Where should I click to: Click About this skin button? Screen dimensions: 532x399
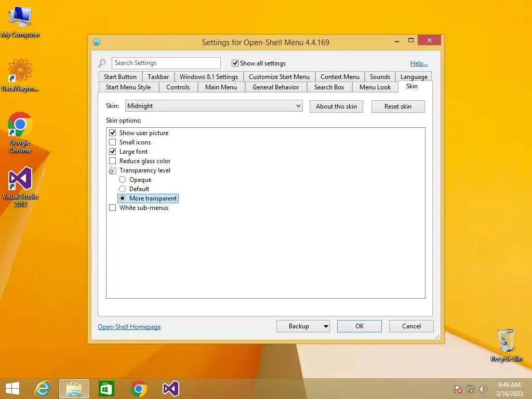[336, 106]
